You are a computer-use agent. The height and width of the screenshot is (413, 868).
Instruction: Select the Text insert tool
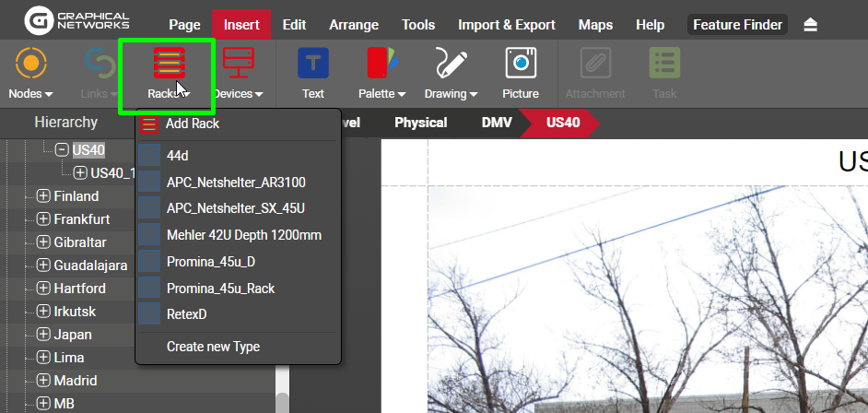[313, 65]
